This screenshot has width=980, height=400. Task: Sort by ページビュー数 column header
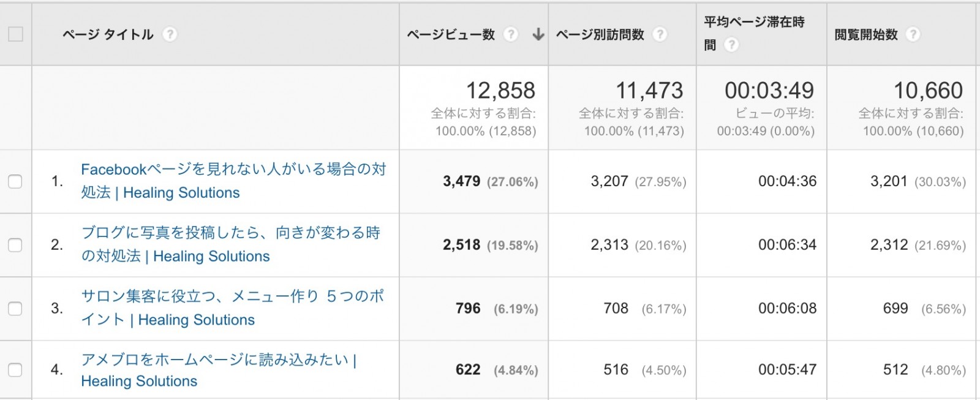(x=451, y=34)
